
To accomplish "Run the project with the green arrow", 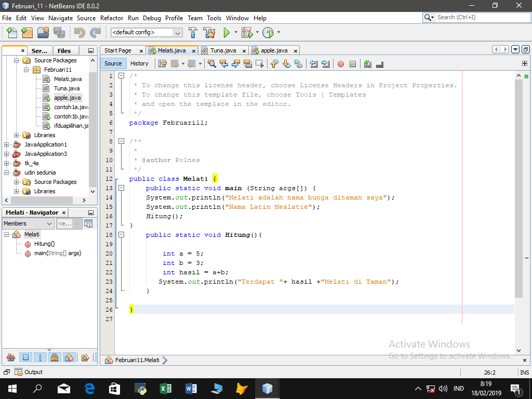I will click(x=228, y=32).
